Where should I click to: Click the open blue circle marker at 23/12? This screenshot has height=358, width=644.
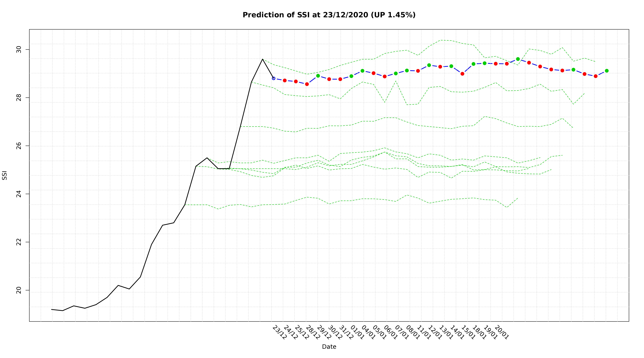pyautogui.click(x=273, y=78)
